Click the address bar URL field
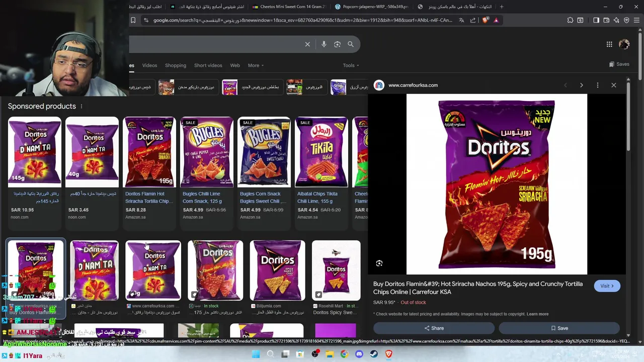The height and width of the screenshot is (362, 644). click(x=302, y=20)
